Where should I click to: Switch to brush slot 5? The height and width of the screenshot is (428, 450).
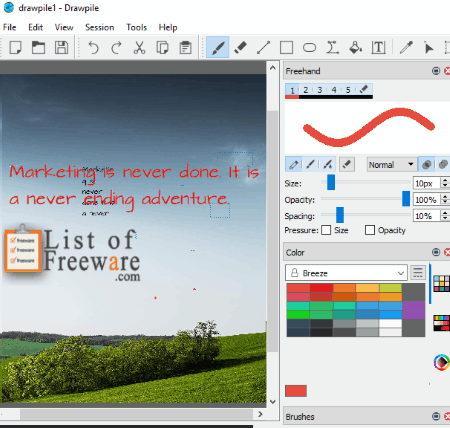point(348,90)
